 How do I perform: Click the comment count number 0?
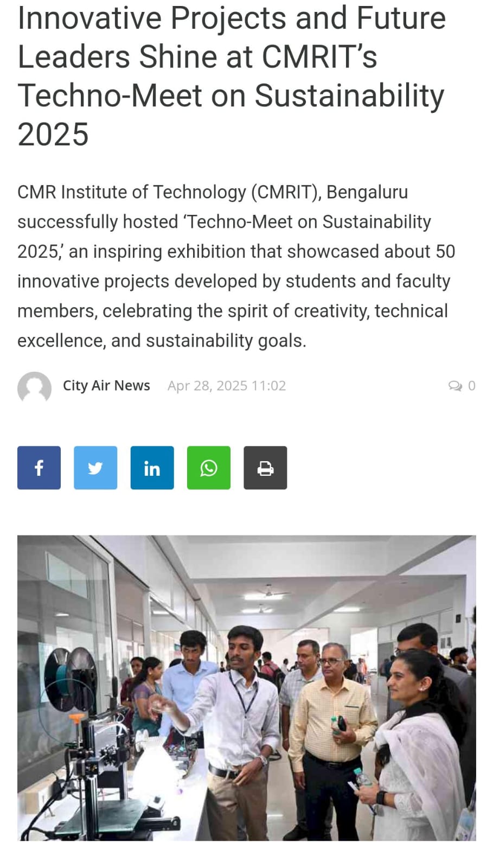click(471, 386)
